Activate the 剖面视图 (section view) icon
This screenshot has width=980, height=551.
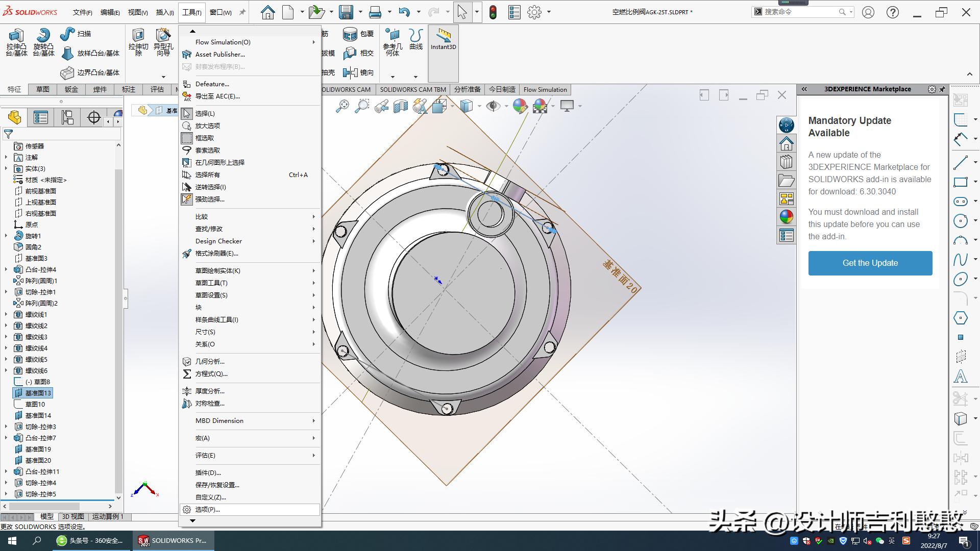click(x=401, y=106)
